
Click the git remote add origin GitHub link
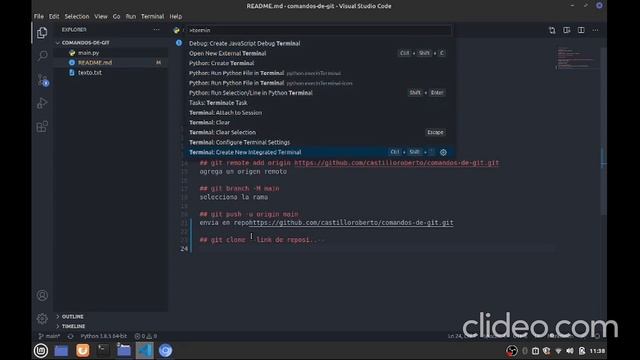pos(396,163)
